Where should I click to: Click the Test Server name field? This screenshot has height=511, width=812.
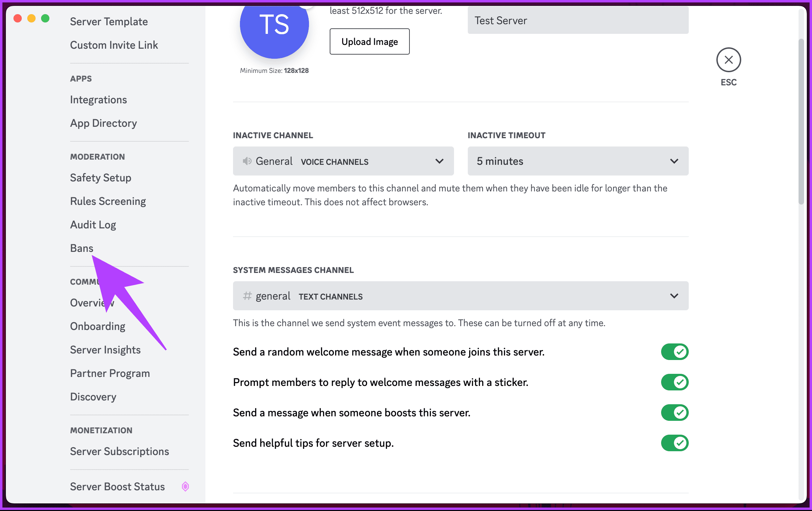point(578,20)
